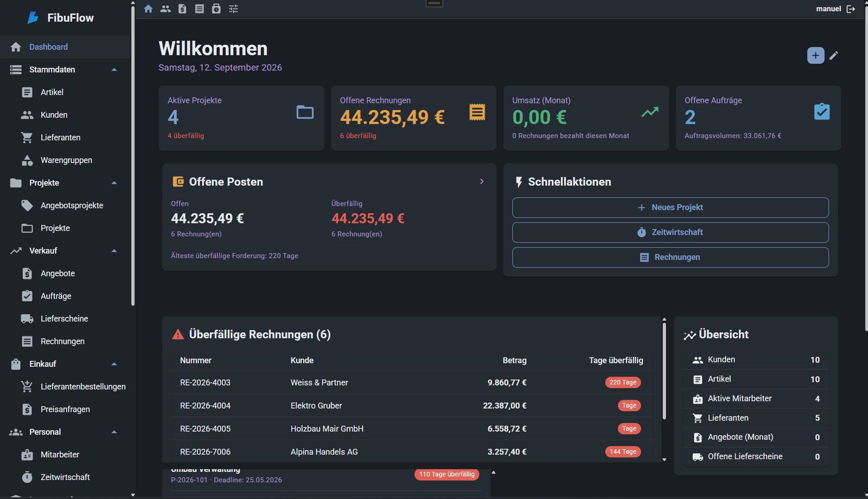Click the Kunden row in Übersicht

(756, 360)
